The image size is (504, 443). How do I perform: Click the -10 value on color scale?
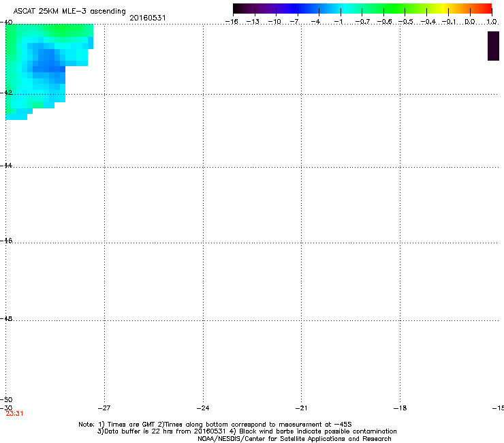[274, 22]
